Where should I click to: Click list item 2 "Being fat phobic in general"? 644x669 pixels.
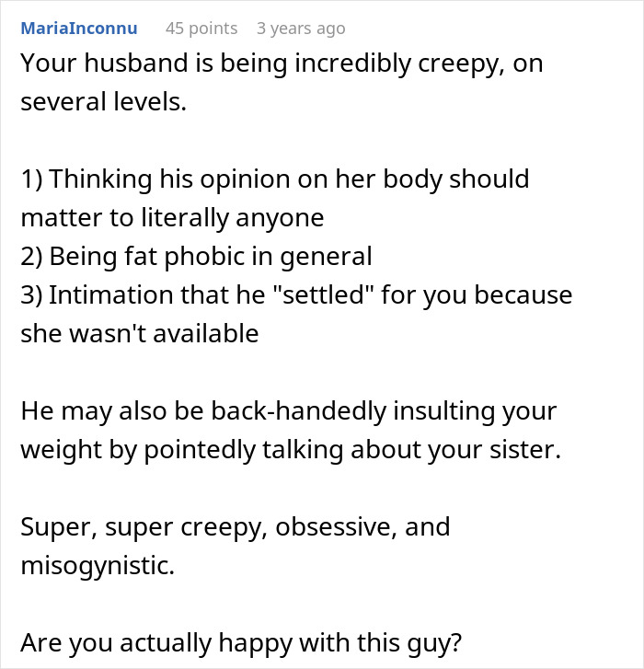[196, 256]
